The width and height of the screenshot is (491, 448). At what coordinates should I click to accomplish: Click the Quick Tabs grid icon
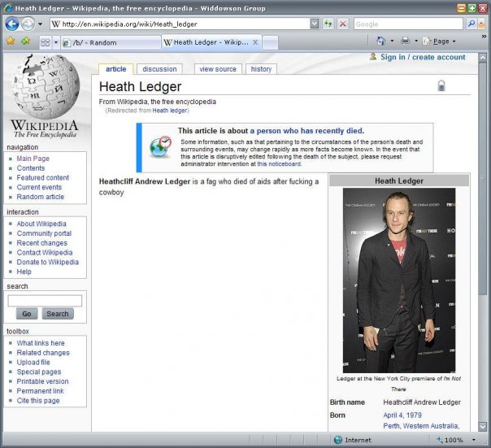[x=46, y=42]
